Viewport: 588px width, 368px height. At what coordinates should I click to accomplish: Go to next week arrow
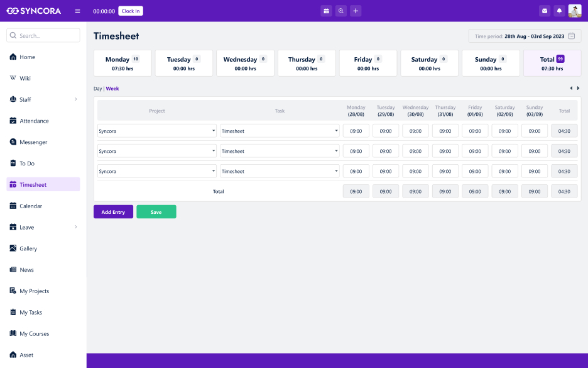(x=578, y=88)
